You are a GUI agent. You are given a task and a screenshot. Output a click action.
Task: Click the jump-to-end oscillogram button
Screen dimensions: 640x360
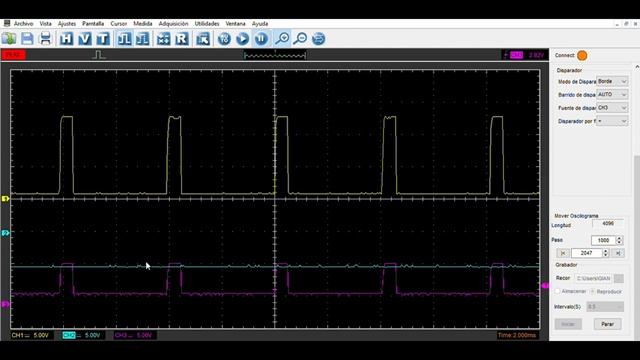tap(618, 253)
